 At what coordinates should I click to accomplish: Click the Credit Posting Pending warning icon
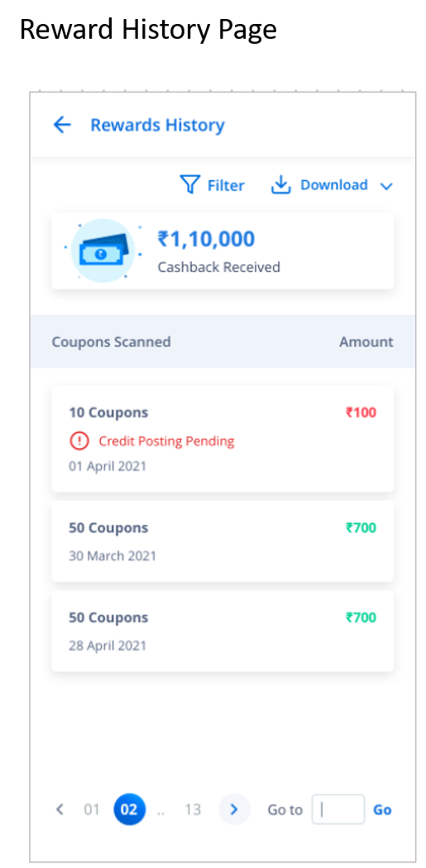[x=79, y=440]
